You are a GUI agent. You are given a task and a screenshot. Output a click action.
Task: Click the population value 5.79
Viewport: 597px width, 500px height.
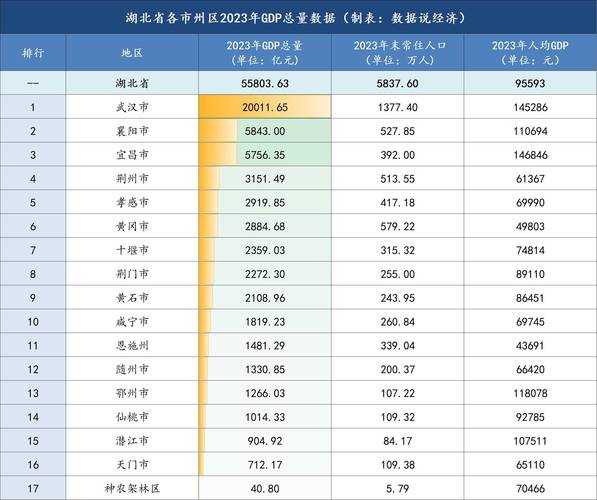[397, 489]
